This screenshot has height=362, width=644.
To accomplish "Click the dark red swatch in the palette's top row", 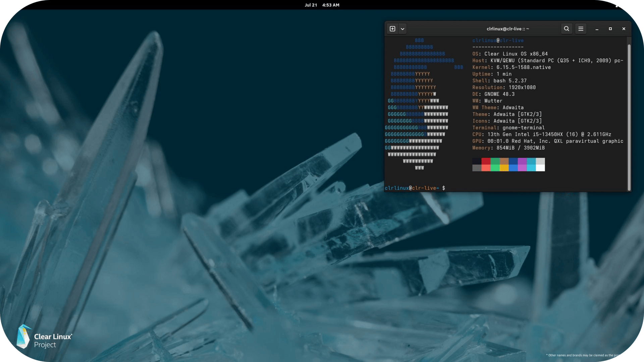I will (486, 161).
